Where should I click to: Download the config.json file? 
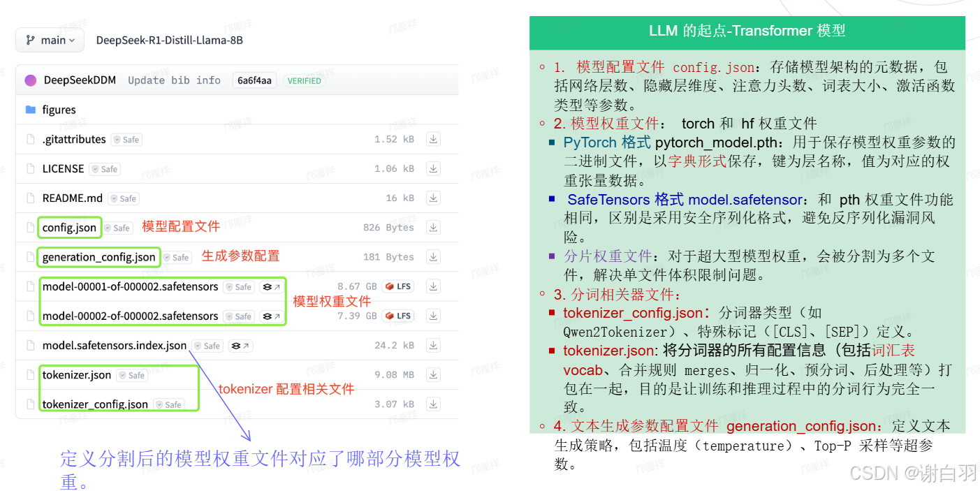pos(434,228)
